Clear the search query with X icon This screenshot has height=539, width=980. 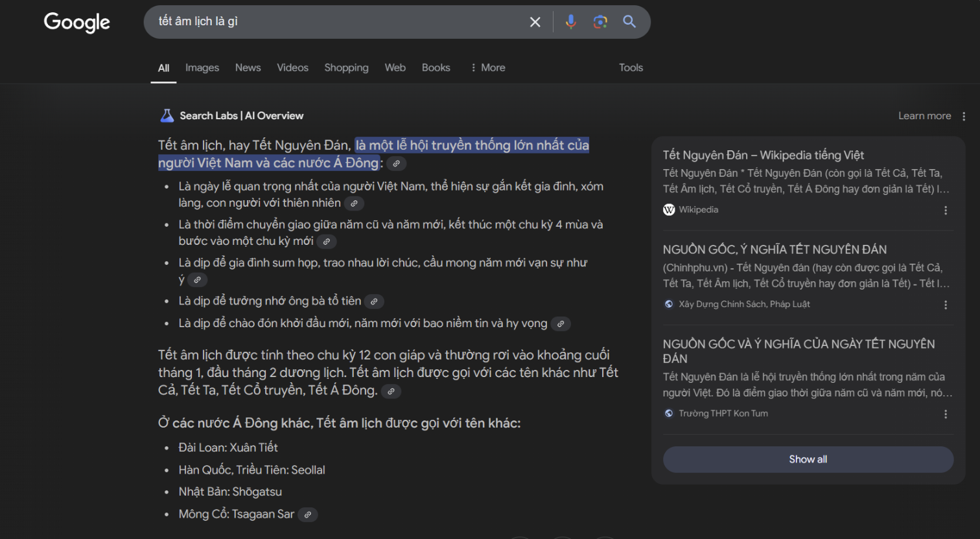(x=535, y=22)
